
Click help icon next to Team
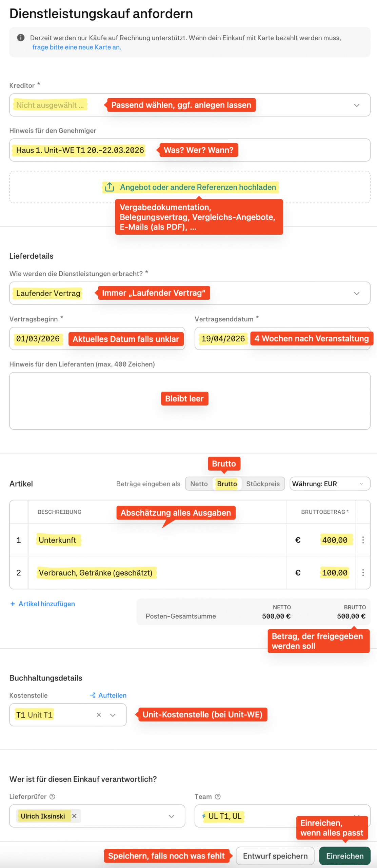coord(218,796)
